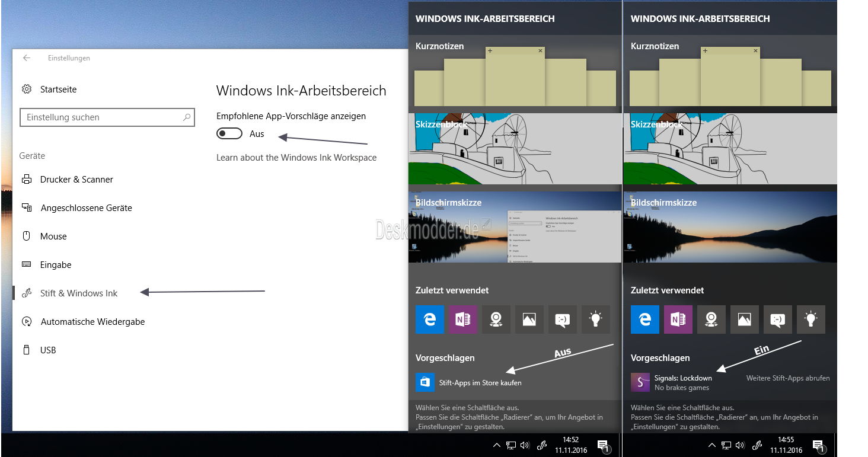Open the Photos icon in the Signals: Lockdown panel

(x=745, y=319)
